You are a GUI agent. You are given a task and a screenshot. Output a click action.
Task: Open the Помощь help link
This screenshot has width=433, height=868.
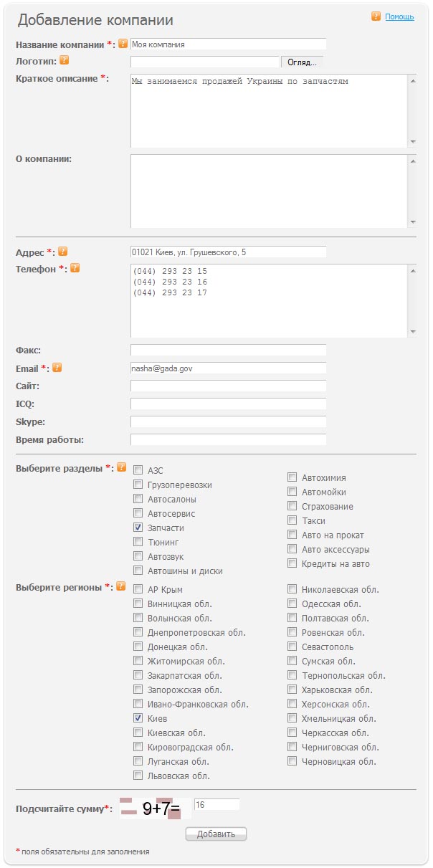point(399,16)
